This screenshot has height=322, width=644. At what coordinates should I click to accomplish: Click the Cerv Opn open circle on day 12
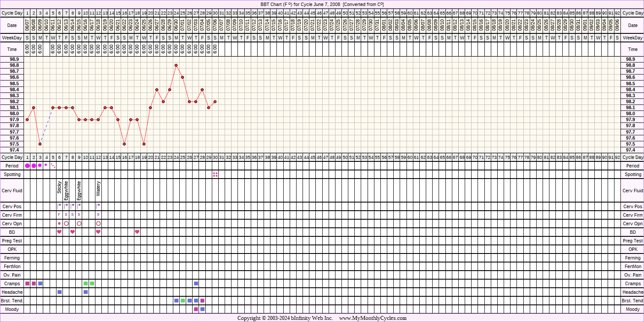98,224
